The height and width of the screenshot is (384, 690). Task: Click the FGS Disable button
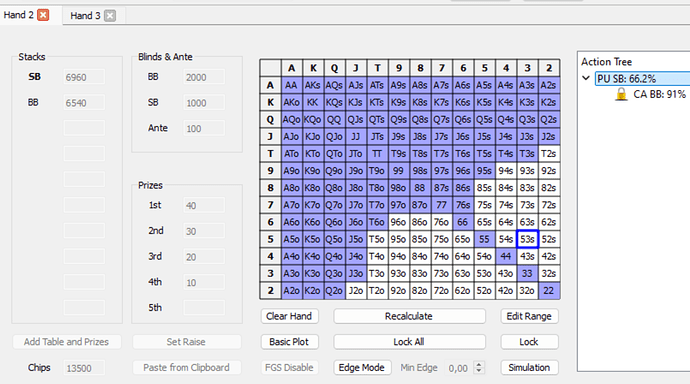pyautogui.click(x=289, y=367)
